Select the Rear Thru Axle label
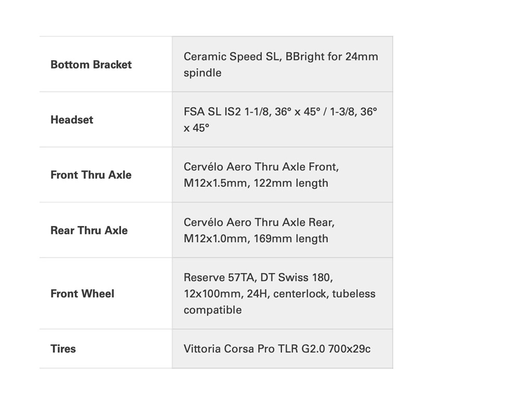The width and height of the screenshot is (532, 399). [89, 231]
